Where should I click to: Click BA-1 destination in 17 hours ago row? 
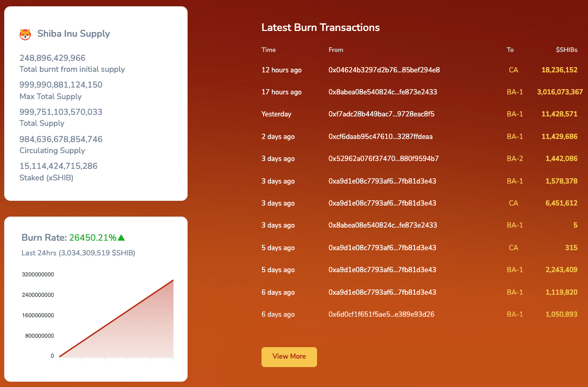coord(515,92)
